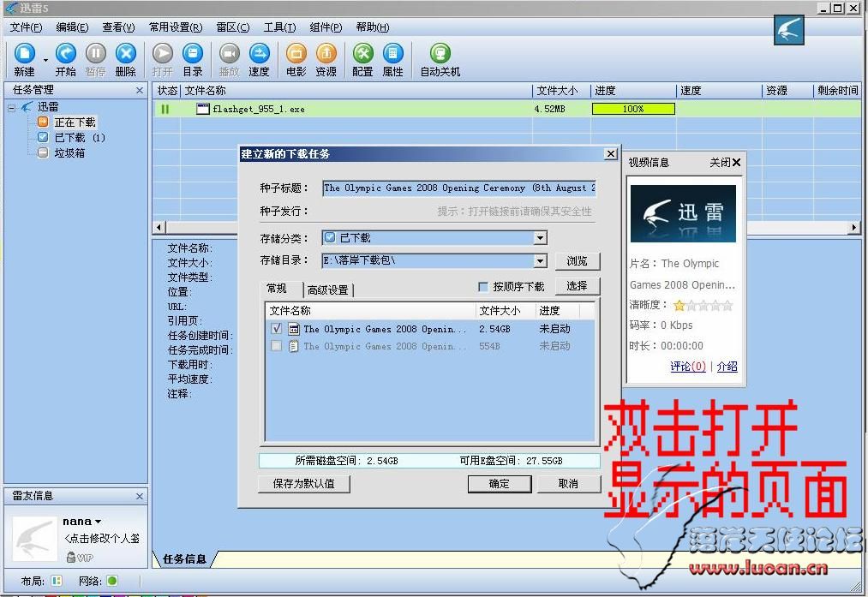The image size is (868, 597).
Task: Click the nana avatar thumbnail
Action: (35, 539)
